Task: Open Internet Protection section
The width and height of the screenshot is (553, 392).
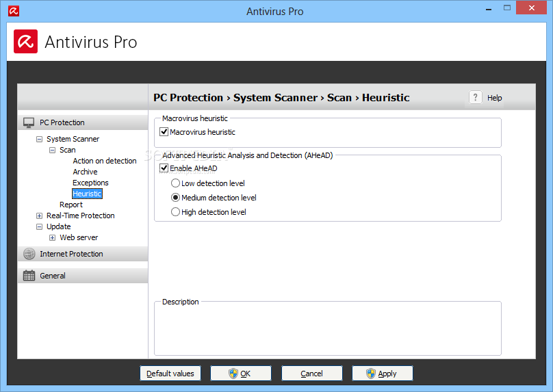Action: point(83,254)
